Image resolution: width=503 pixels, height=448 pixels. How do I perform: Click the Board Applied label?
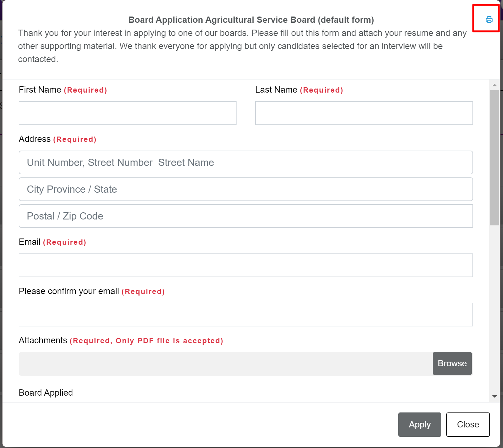[x=46, y=393]
